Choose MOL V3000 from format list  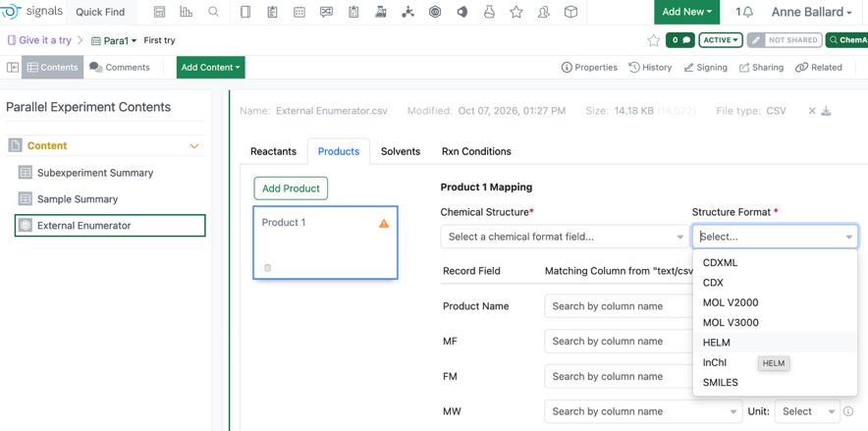[x=775, y=323]
